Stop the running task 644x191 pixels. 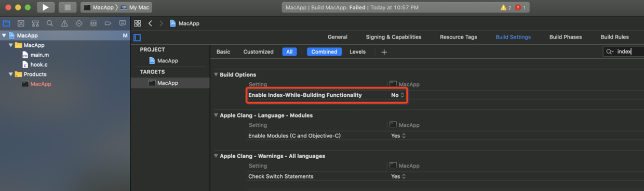pos(67,7)
